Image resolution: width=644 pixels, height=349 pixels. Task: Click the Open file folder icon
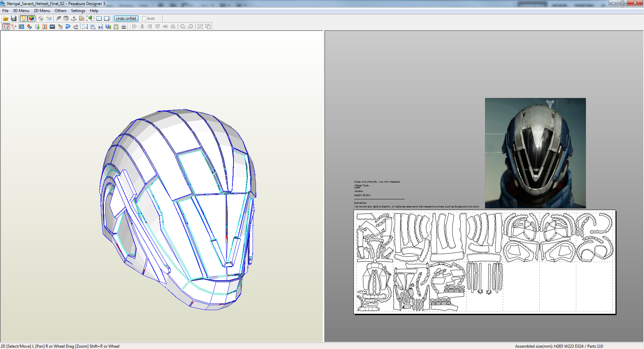click(6, 18)
